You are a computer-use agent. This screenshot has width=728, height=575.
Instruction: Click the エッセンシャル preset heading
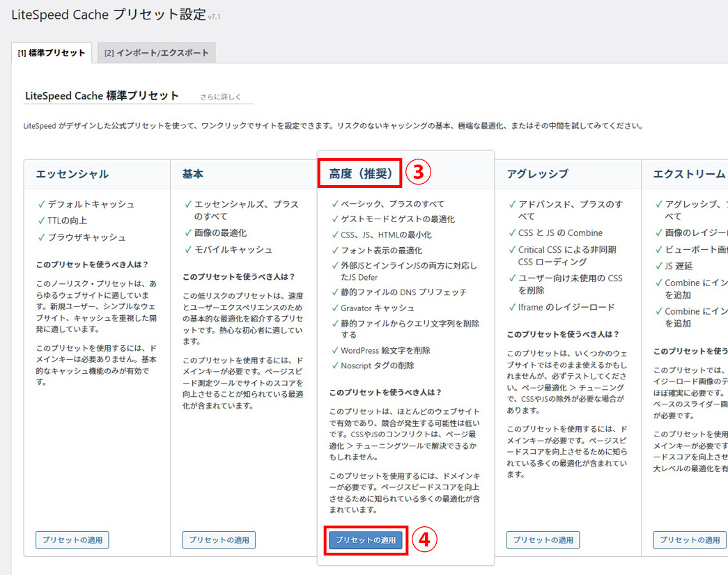click(72, 174)
